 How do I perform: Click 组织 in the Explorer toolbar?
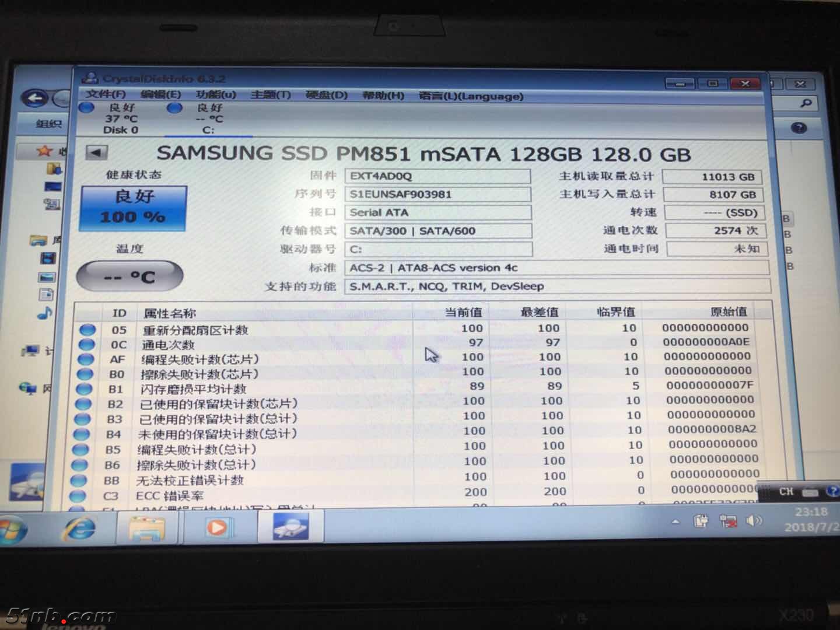tap(48, 123)
